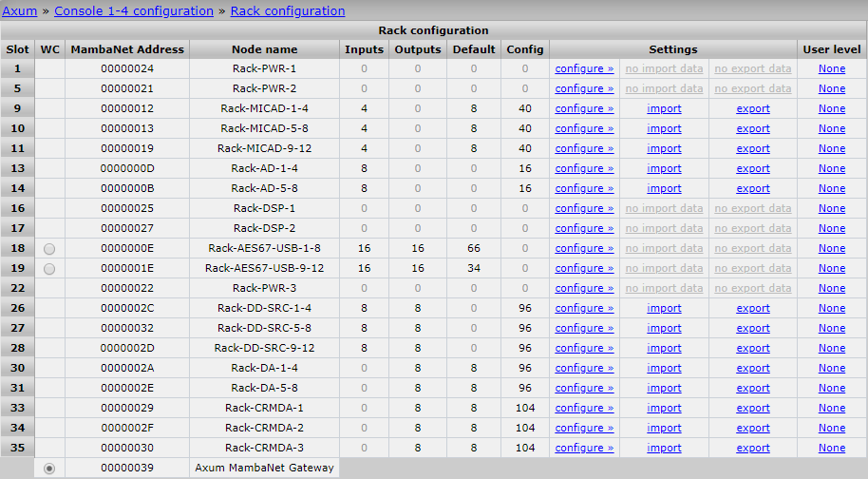Import data for Rack-DD-SRC-1-4

[x=664, y=308]
